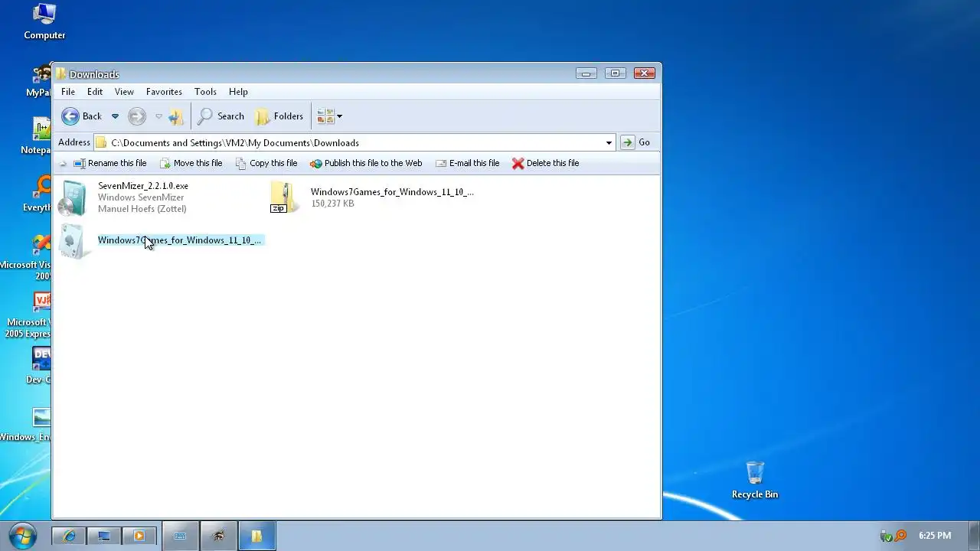Close the Downloads window

pyautogui.click(x=644, y=73)
